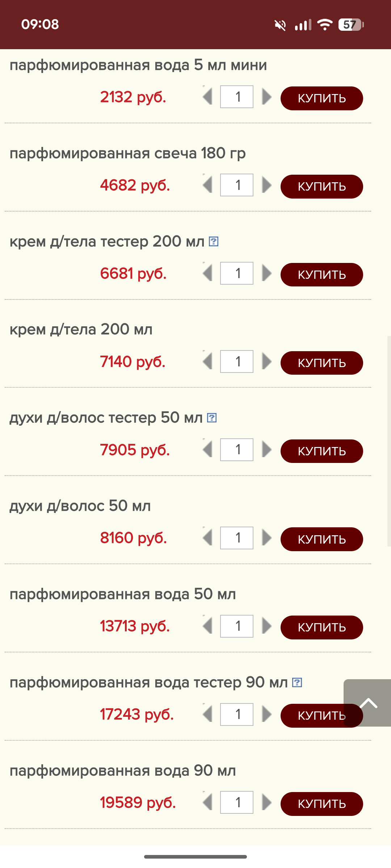Increase quantity for 2132 руб. mini perfume
Image resolution: width=391 pixels, height=868 pixels.
tap(267, 97)
